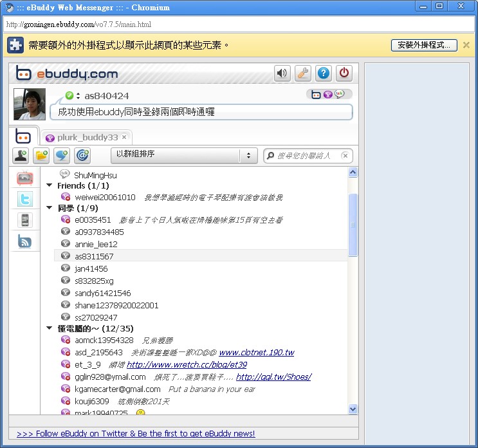
Task: Click the Yahoo icon next to annie_lee12
Action: [x=66, y=243]
